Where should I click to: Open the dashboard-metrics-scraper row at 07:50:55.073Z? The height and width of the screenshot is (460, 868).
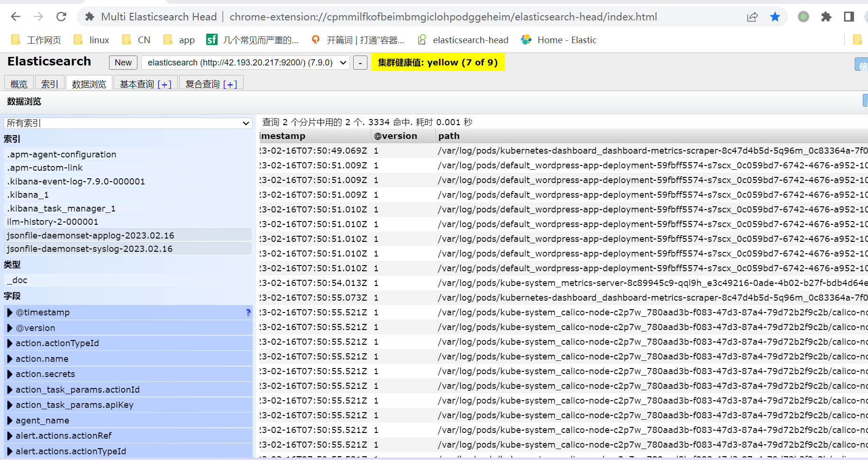(564, 298)
